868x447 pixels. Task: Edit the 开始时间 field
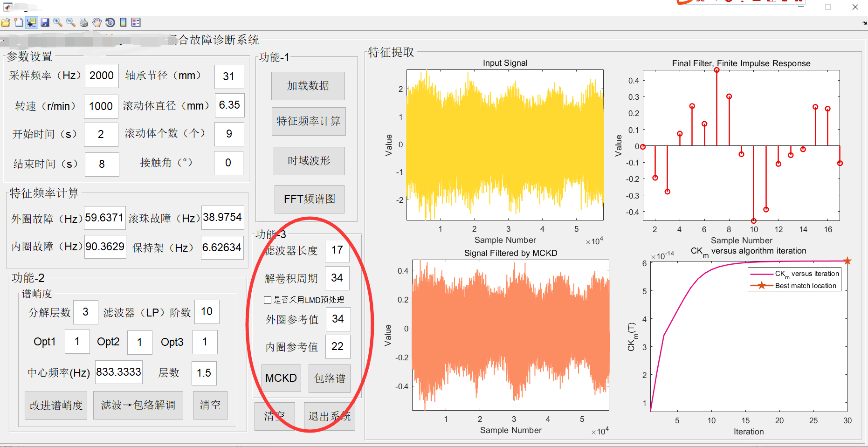101,135
